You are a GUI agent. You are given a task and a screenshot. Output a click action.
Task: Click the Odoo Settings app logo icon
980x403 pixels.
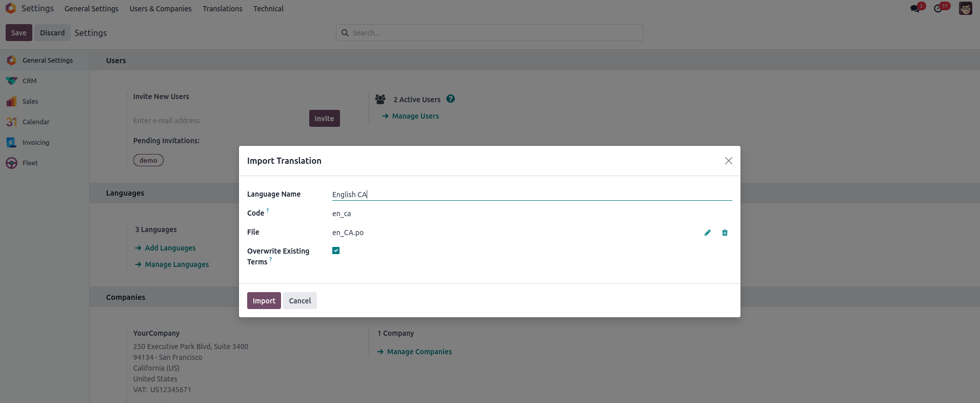11,8
